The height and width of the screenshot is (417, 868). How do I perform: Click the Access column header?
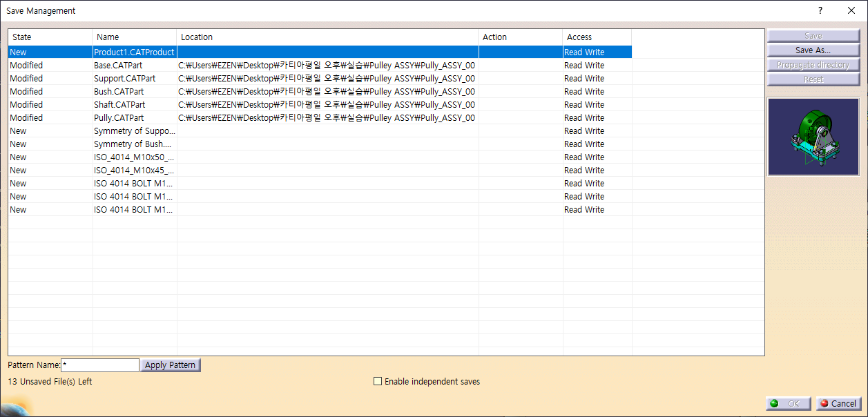coord(597,37)
